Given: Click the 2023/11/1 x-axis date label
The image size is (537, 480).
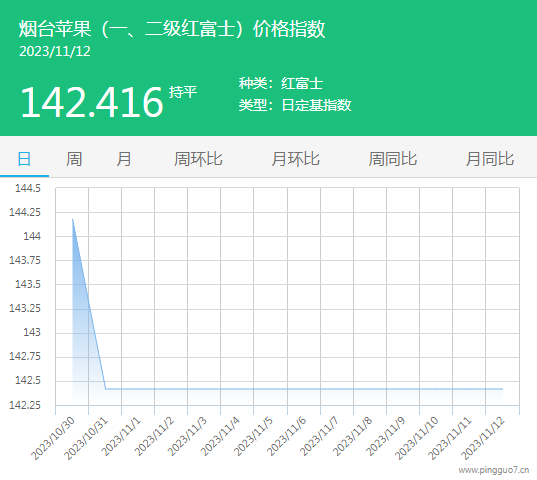Looking at the screenshot, I should (121, 436).
